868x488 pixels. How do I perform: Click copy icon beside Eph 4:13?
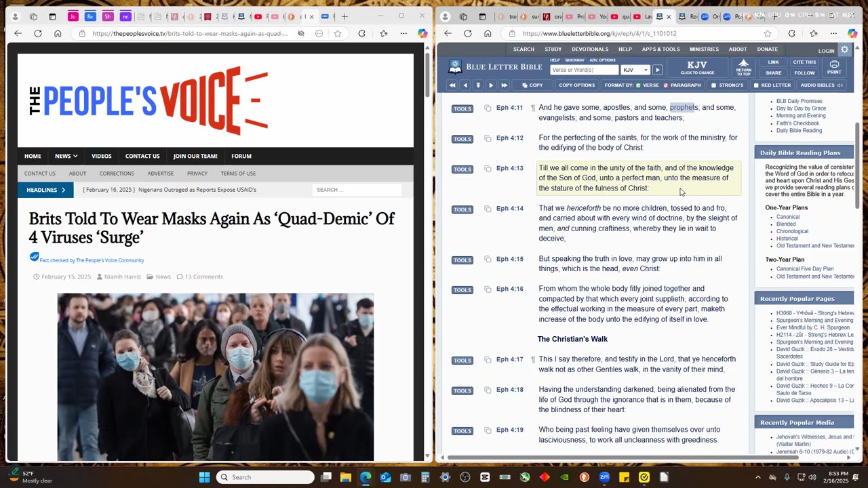(488, 169)
